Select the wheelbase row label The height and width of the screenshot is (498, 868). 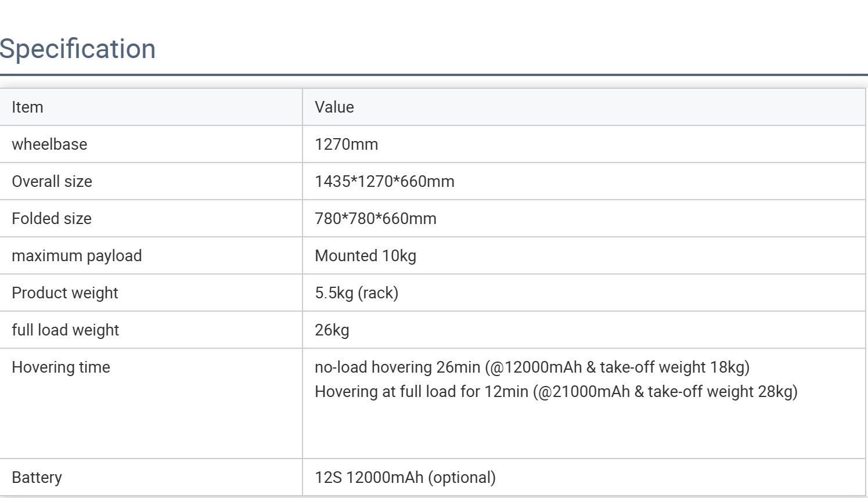click(x=49, y=145)
